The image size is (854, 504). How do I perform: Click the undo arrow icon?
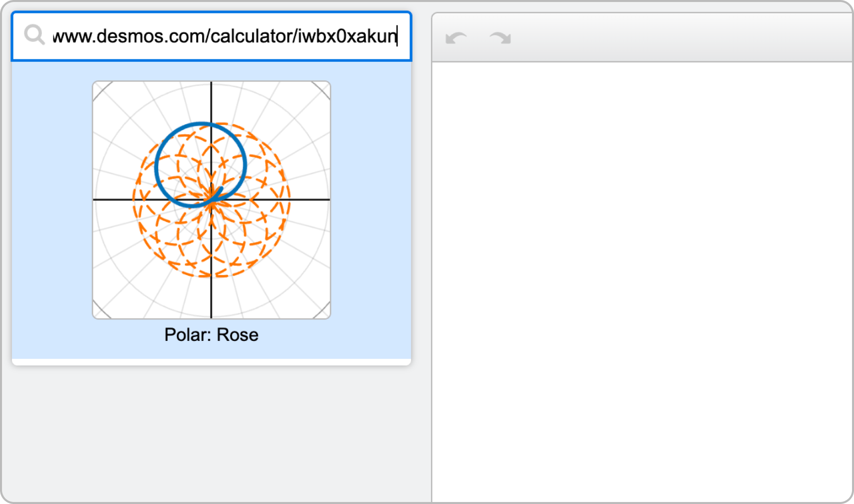[x=456, y=38]
